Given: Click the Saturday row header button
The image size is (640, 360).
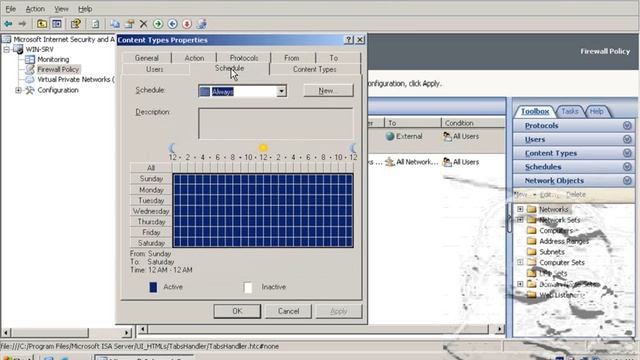Looking at the screenshot, I should 151,243.
